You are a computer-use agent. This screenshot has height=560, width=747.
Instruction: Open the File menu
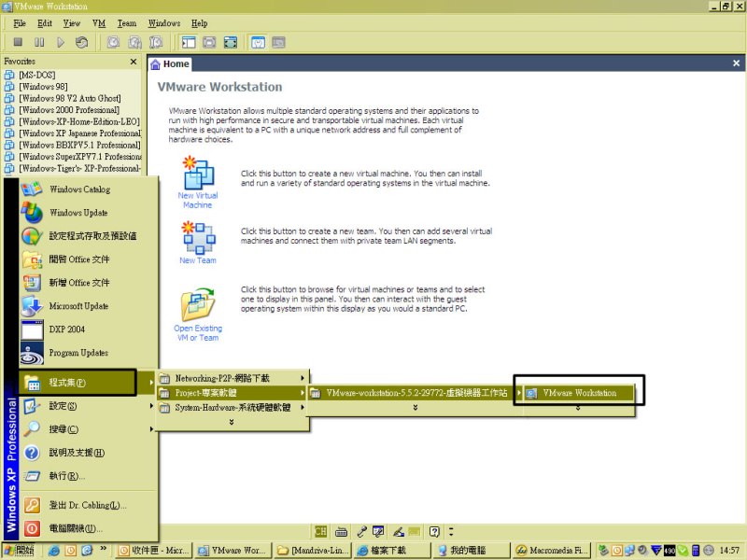(20, 23)
